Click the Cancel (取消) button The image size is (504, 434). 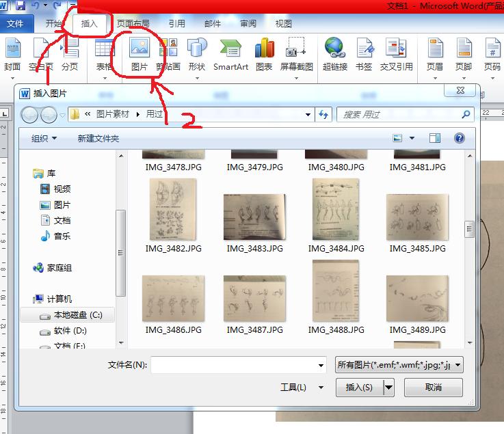[x=434, y=388]
